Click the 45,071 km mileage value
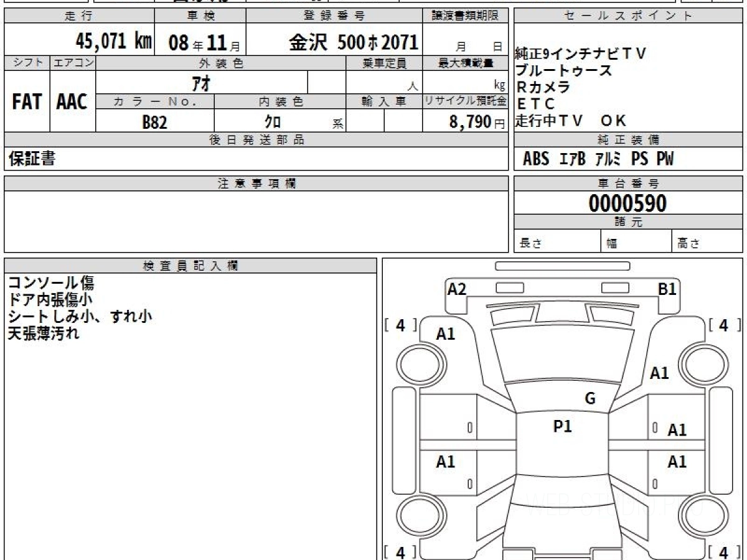Viewport: 747px width, 560px height. tap(113, 42)
